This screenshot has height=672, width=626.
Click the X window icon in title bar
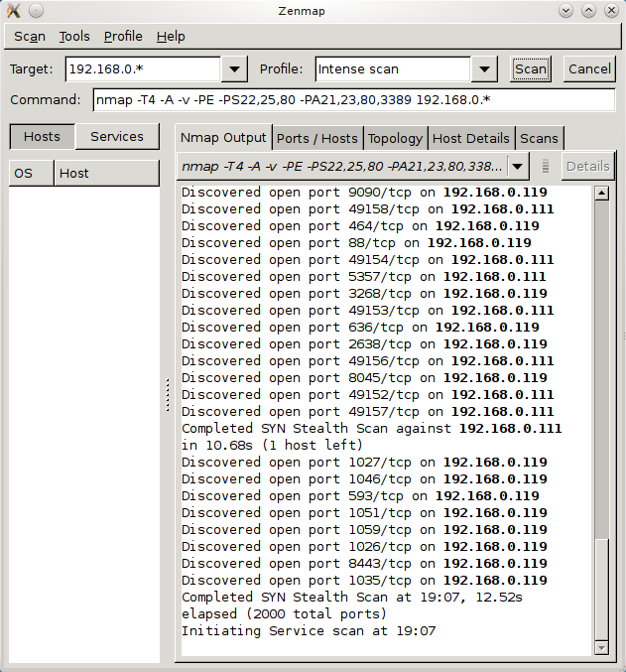[x=13, y=11]
